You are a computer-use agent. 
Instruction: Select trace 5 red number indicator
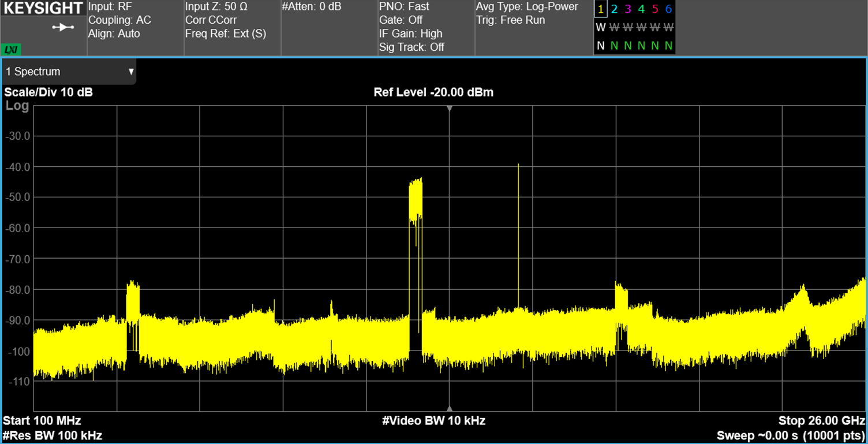tap(655, 9)
